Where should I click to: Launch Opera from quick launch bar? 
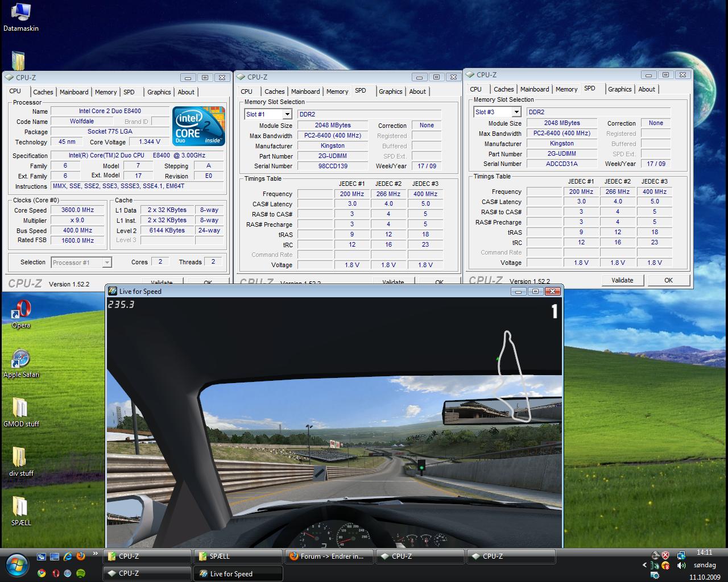[55, 573]
